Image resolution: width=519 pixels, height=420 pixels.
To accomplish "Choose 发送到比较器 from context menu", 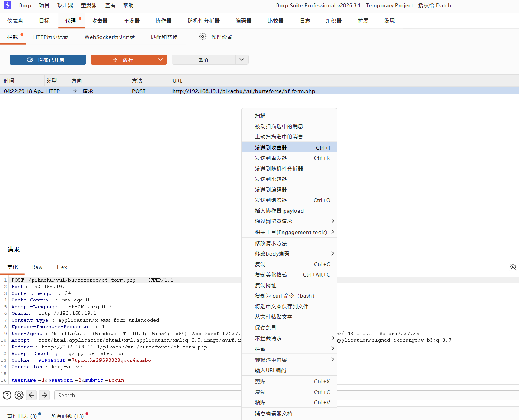I will [x=289, y=179].
